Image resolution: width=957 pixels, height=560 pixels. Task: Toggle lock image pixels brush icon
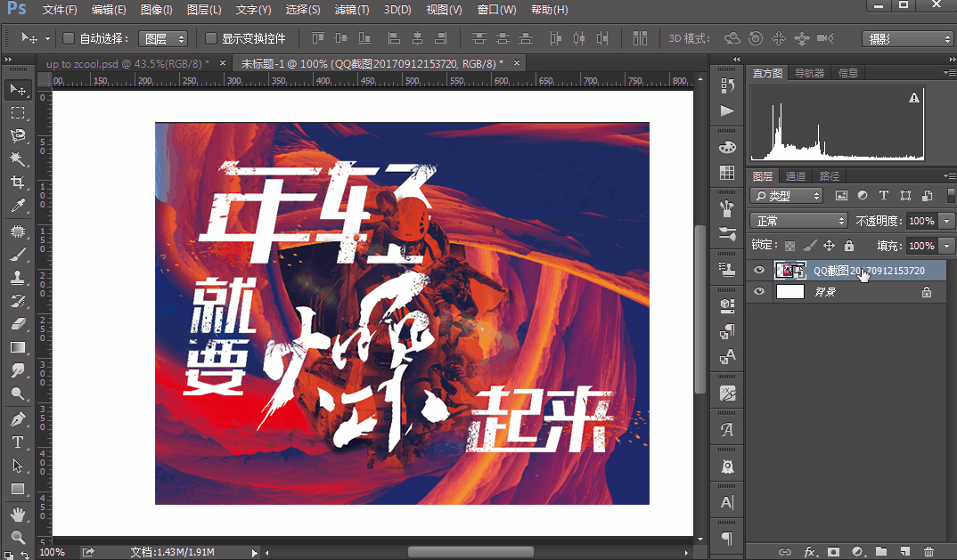tap(809, 246)
